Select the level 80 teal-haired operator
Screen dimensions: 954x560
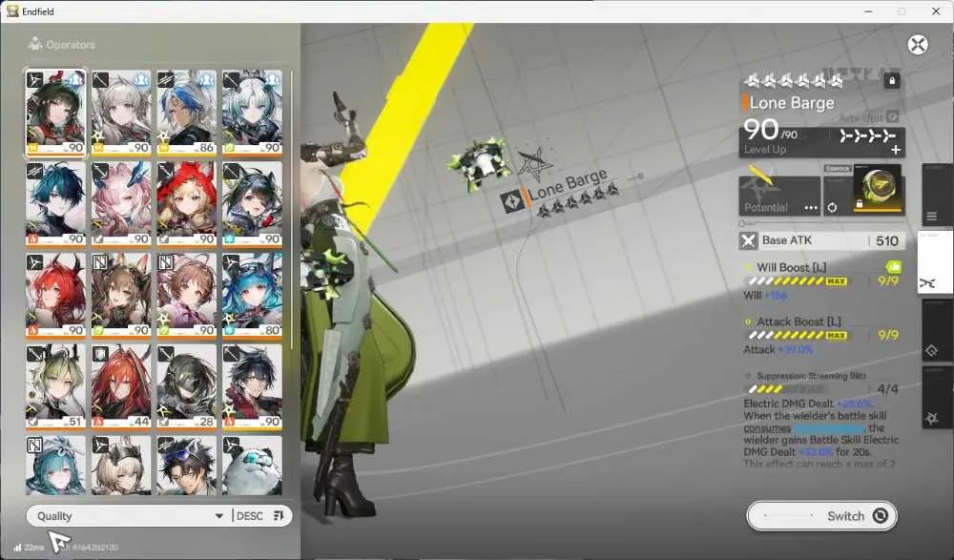(252, 295)
